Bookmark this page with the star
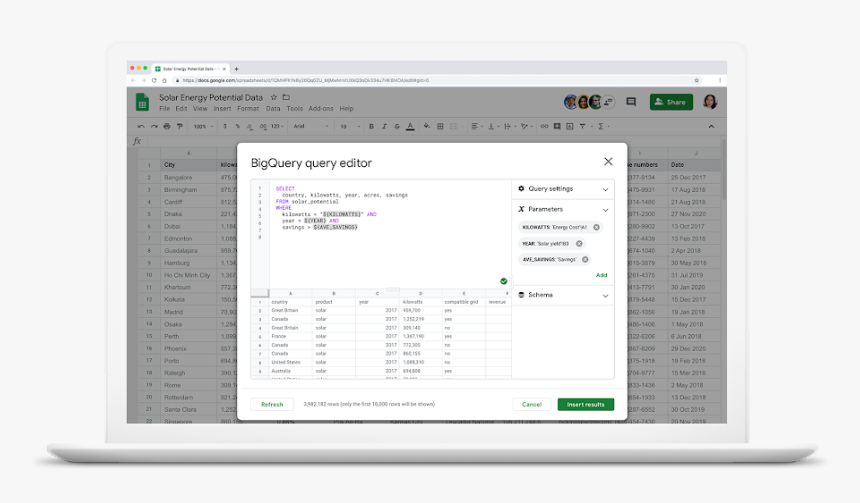The height and width of the screenshot is (503, 860). (x=697, y=80)
